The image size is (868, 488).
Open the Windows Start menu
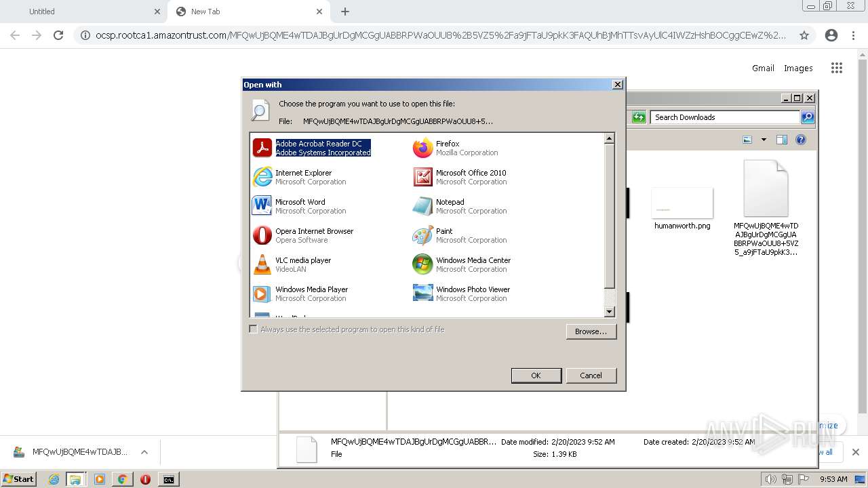click(18, 479)
